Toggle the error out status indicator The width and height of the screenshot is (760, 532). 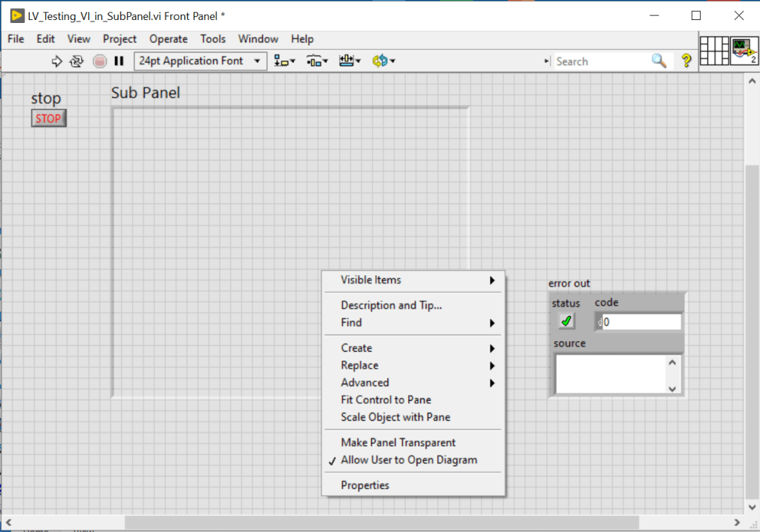coord(566,321)
